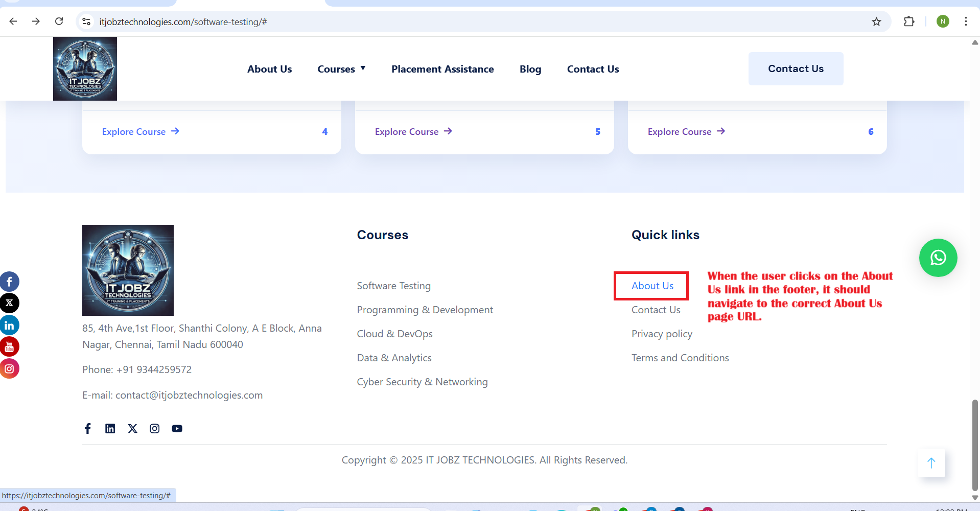Viewport: 980px width, 511px height.
Task: Click the browser address bar URL
Action: [x=183, y=22]
